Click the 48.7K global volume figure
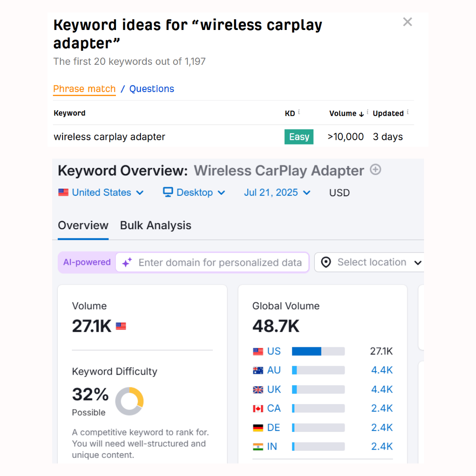The width and height of the screenshot is (476, 476). click(x=276, y=326)
